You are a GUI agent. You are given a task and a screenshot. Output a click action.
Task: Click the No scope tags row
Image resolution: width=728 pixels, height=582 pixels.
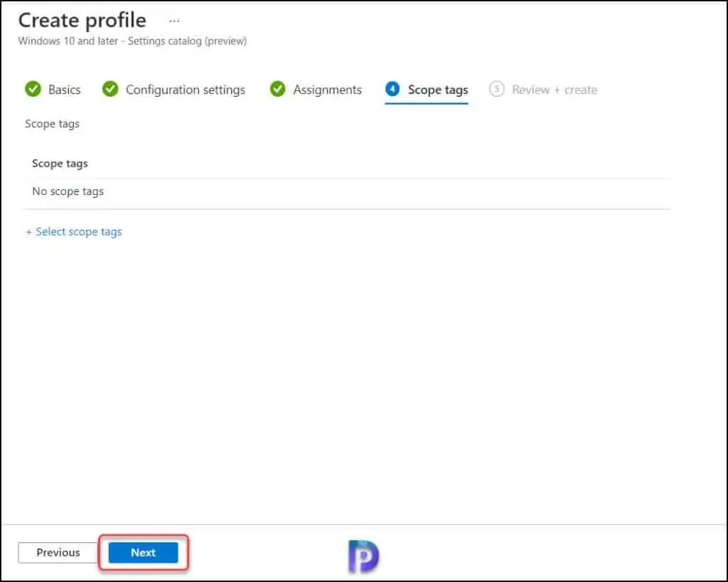click(68, 191)
